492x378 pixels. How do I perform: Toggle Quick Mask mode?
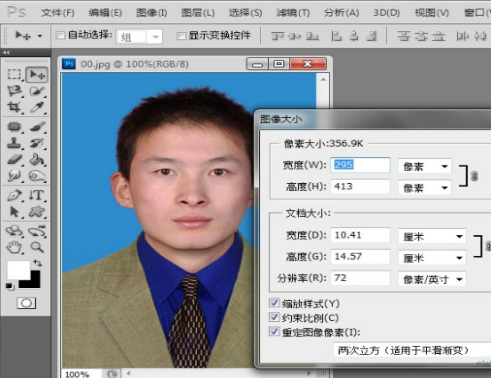26,303
